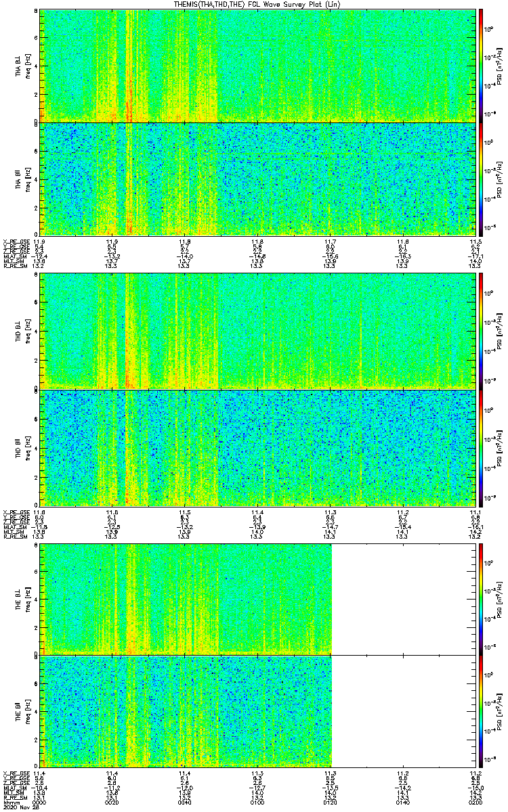Click the THD BL freq [Hz] axis label

click(28, 331)
